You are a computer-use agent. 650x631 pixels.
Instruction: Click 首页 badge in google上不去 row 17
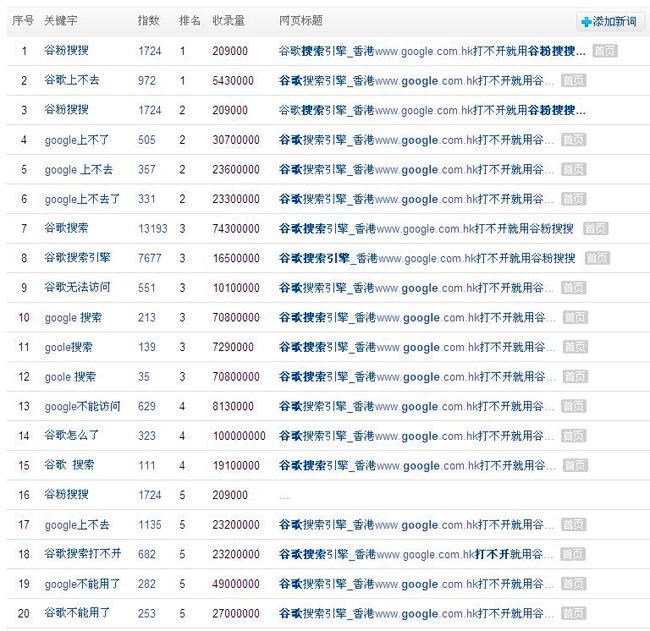573,525
